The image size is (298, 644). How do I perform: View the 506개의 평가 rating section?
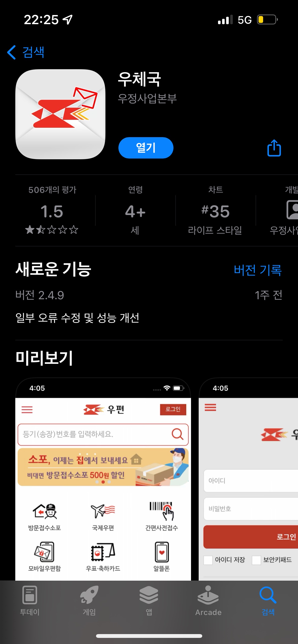52,211
